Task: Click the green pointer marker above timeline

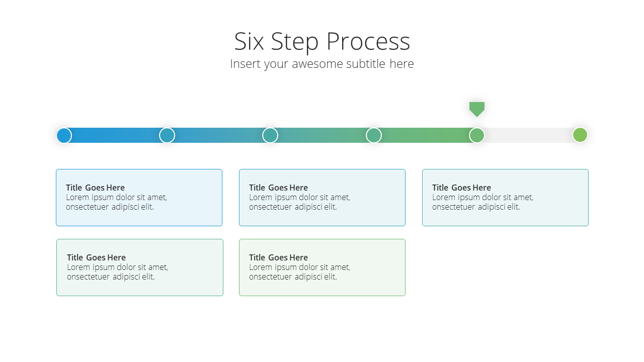Action: [477, 110]
